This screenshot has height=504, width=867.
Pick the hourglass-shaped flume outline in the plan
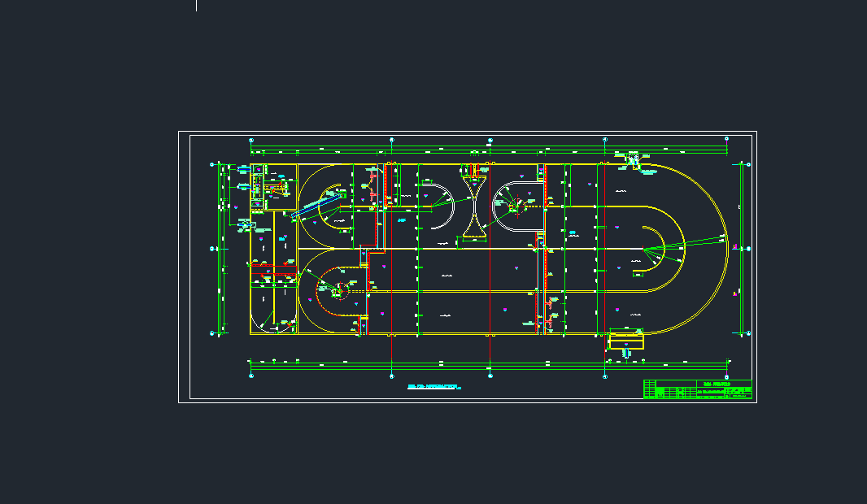(x=474, y=206)
